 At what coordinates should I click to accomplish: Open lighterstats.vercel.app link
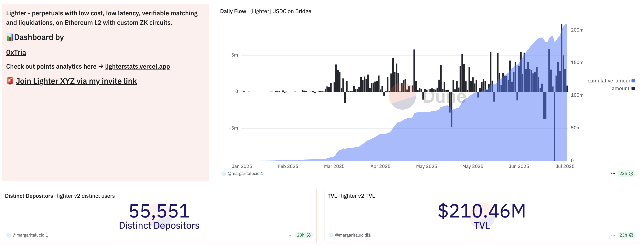(137, 66)
